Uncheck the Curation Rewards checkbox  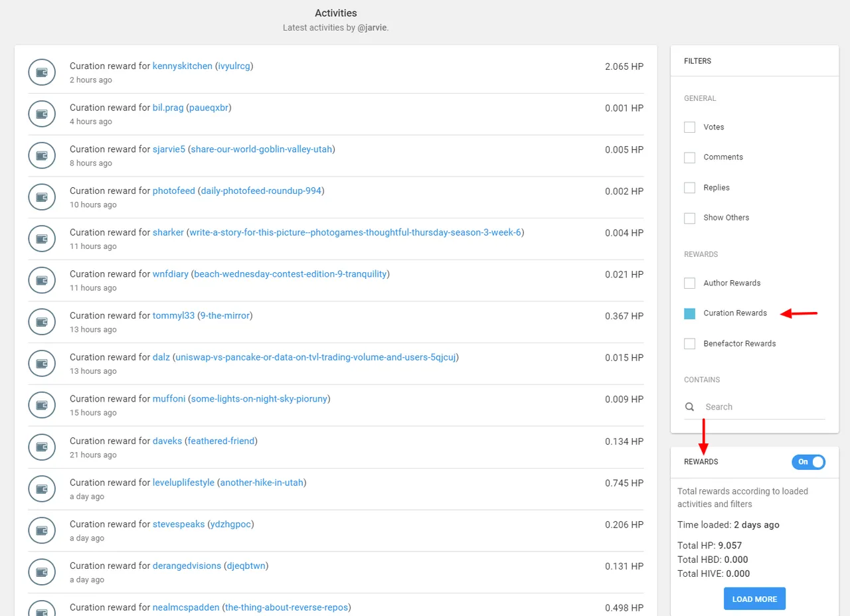(690, 313)
